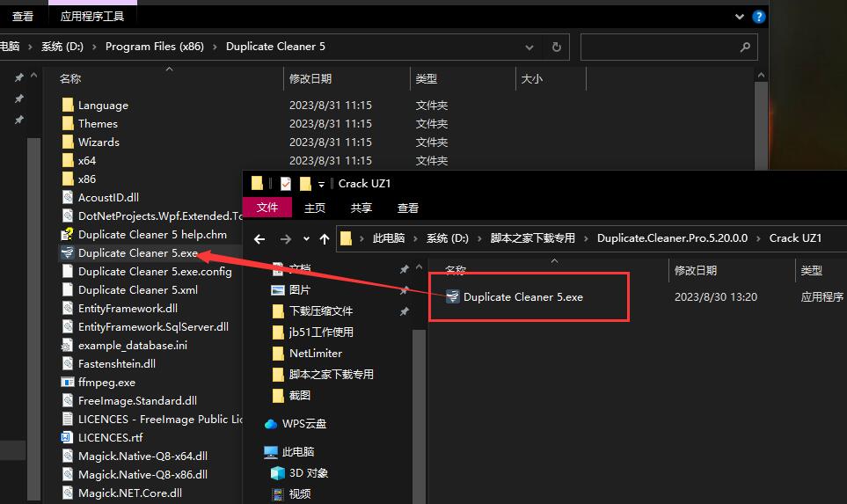Screen dimensions: 847x504
Task: Expand chevron after 系统 (D:) in rear window
Action: 94,47
